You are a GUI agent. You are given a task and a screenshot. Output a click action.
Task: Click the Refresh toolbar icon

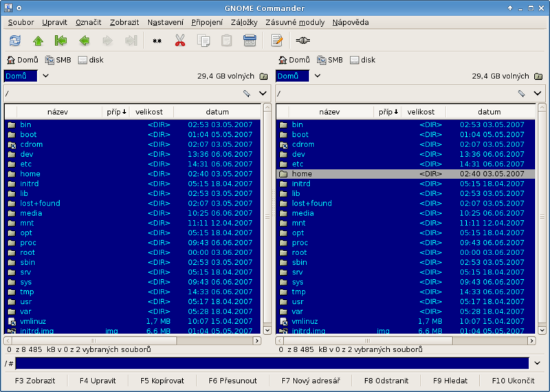(x=15, y=41)
